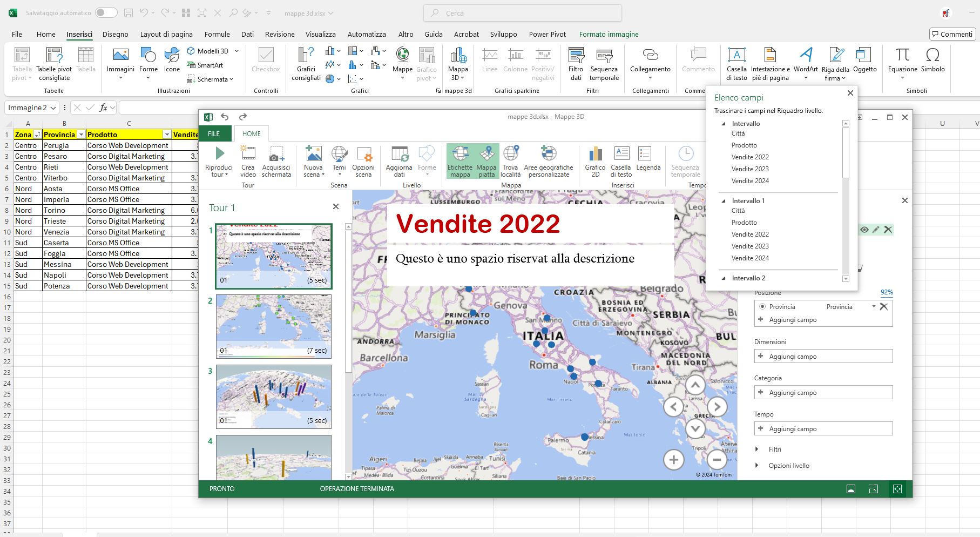Toggle Salvataggio automatico switch
The width and height of the screenshot is (980, 537).
point(106,12)
